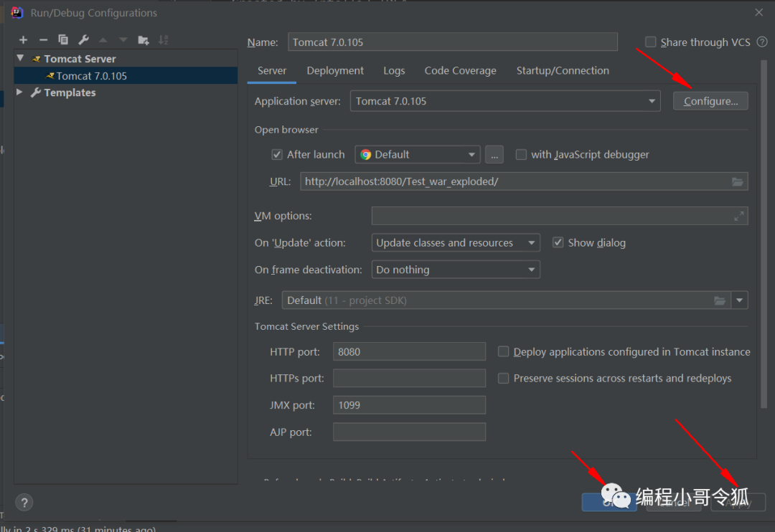The width and height of the screenshot is (775, 532).
Task: Collapse the Tomcat Server tree node
Action: (20, 58)
